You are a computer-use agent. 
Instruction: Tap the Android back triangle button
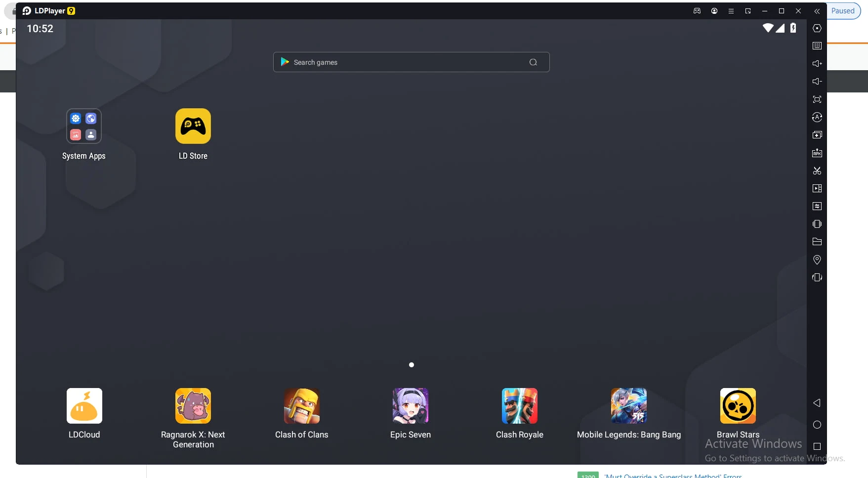(x=817, y=403)
